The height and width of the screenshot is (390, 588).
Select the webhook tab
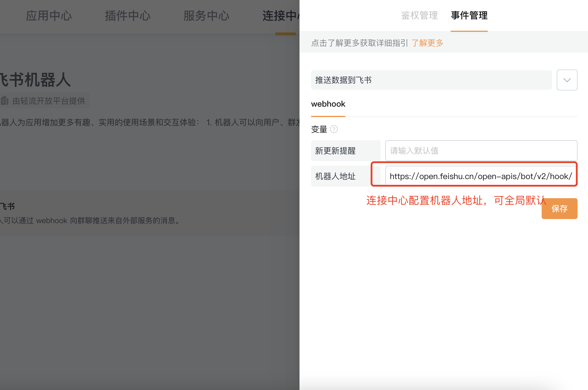click(328, 104)
